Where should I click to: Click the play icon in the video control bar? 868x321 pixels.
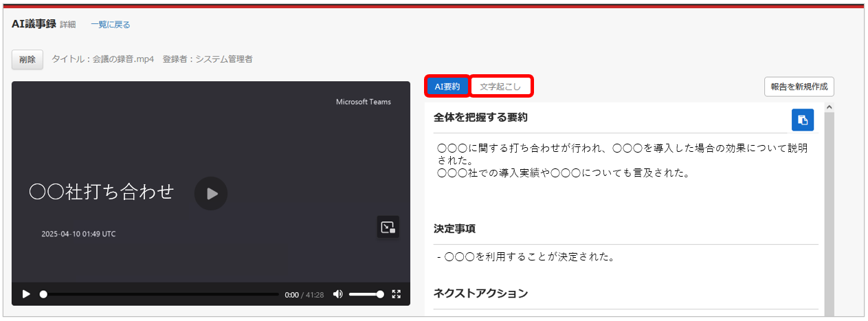coord(26,294)
